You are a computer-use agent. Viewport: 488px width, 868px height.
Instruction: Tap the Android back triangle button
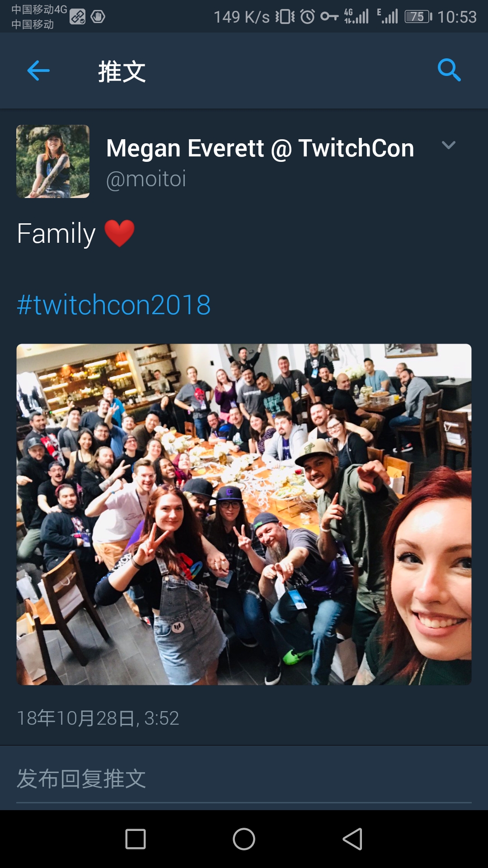(352, 839)
